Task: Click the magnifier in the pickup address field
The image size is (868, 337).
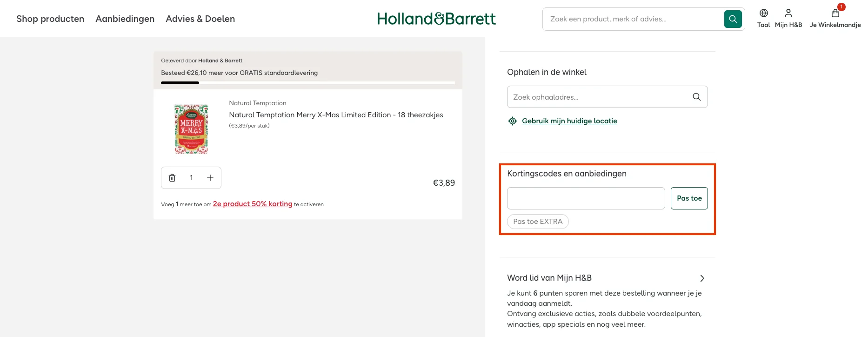Action: pyautogui.click(x=696, y=97)
